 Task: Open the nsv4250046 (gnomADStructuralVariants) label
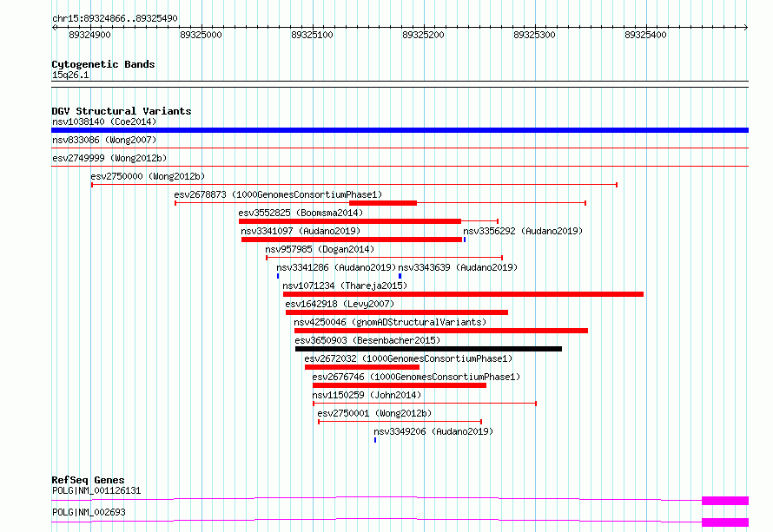[390, 322]
